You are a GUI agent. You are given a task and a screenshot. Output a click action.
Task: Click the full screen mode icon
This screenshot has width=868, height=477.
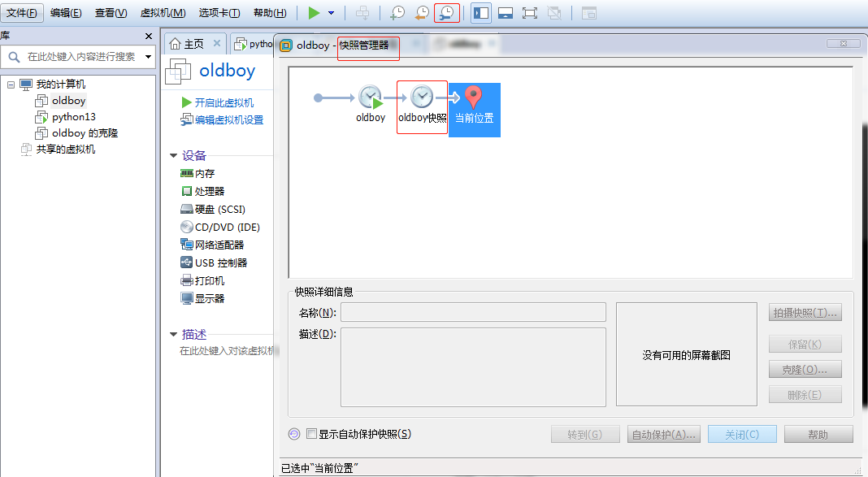(x=530, y=13)
